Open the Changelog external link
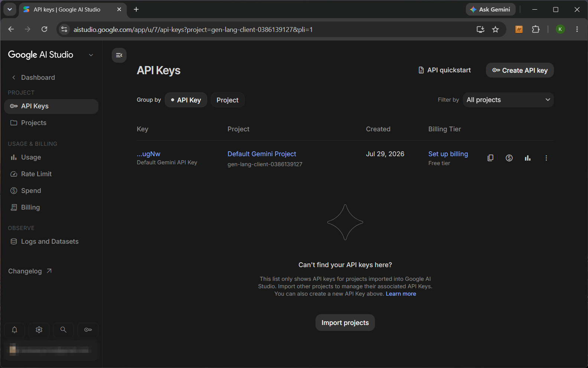 click(x=30, y=271)
